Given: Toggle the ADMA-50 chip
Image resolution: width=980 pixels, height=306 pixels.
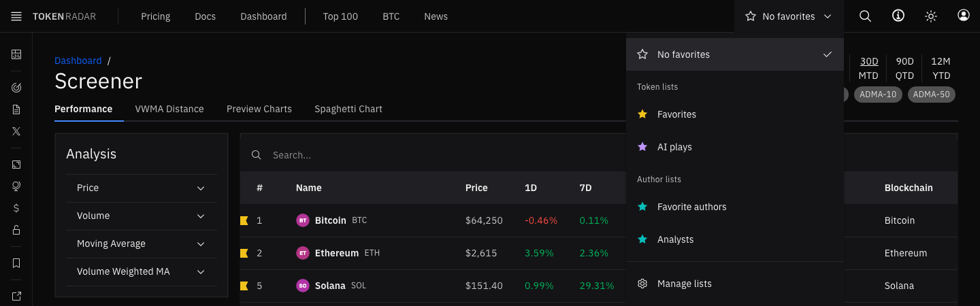Looking at the screenshot, I should [x=932, y=95].
